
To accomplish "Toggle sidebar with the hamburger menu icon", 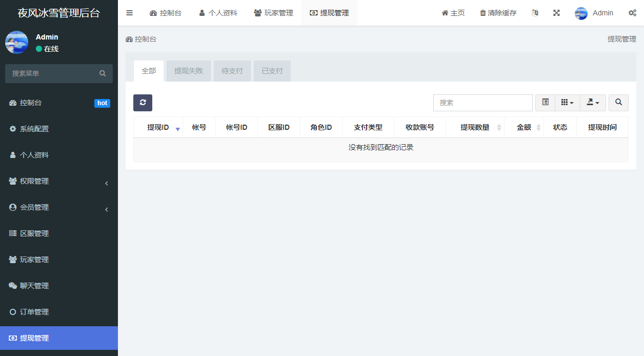I will (x=129, y=13).
